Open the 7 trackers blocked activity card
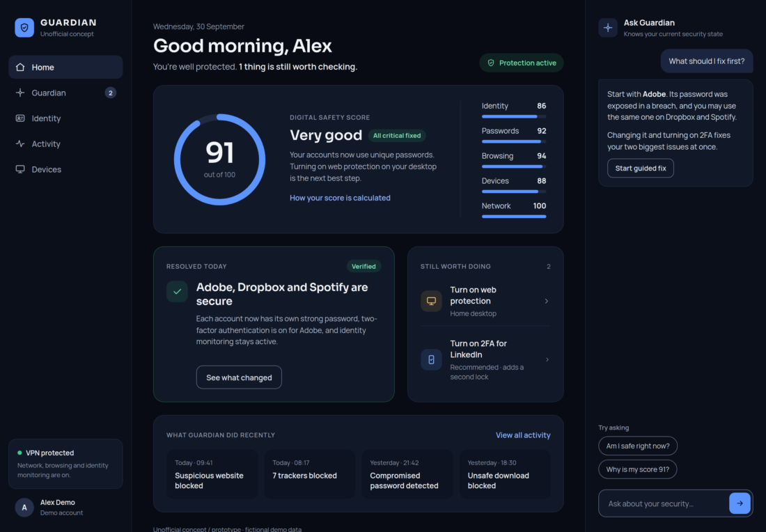The image size is (766, 532). [310, 474]
